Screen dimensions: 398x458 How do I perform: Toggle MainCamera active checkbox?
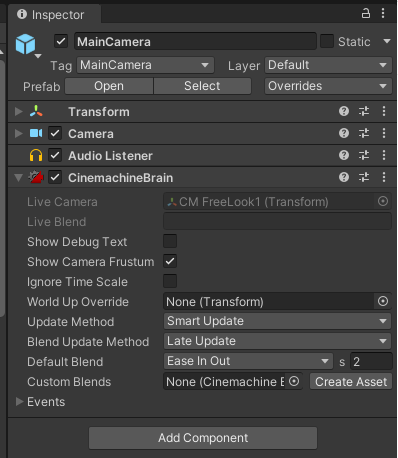[x=61, y=42]
